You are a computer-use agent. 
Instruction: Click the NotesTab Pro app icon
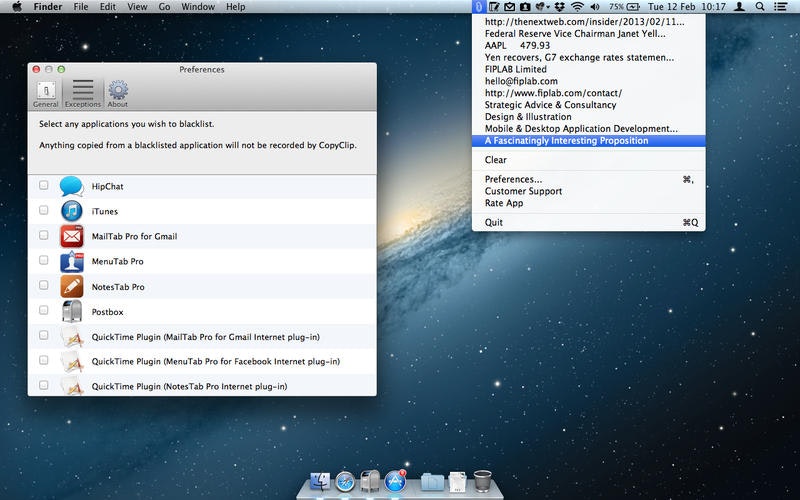tap(71, 286)
